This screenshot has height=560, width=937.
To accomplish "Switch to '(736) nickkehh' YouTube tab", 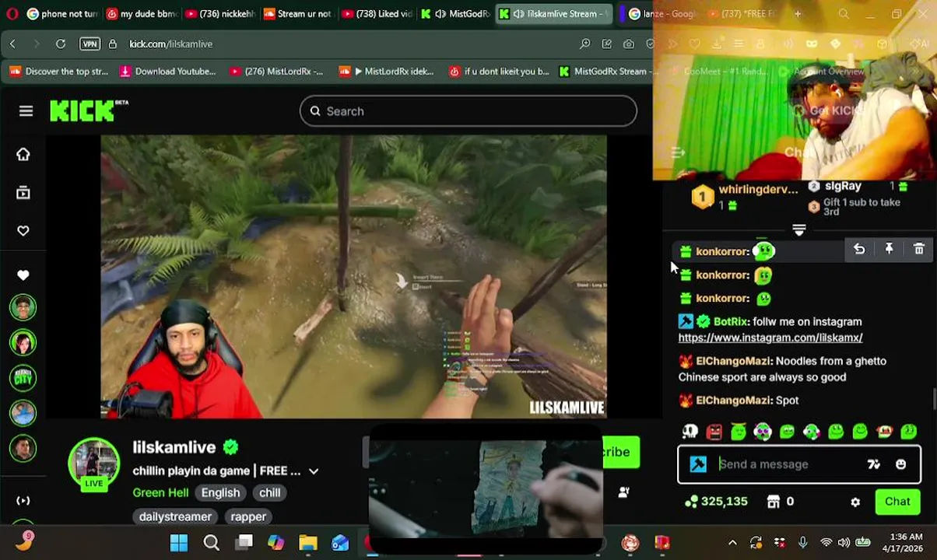I will (219, 14).
